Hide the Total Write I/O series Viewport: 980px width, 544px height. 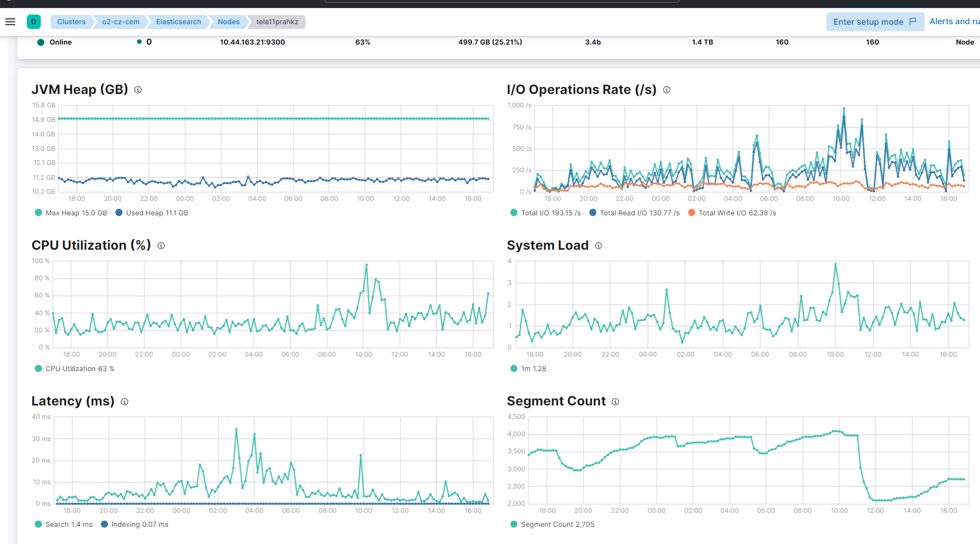point(732,213)
